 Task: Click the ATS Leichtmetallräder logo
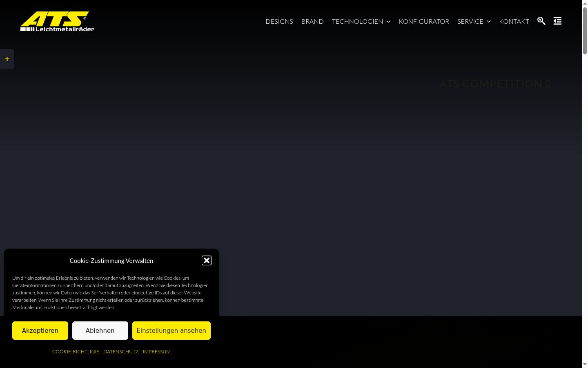point(57,21)
